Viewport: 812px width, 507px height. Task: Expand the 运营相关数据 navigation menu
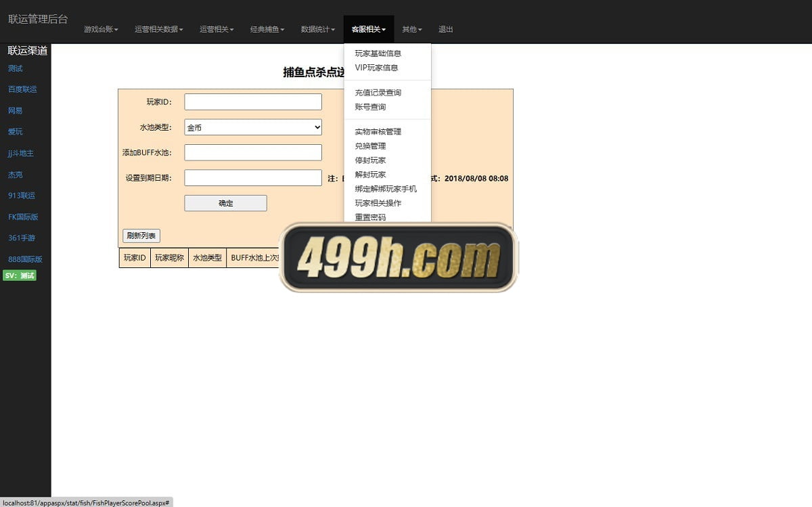pos(159,30)
